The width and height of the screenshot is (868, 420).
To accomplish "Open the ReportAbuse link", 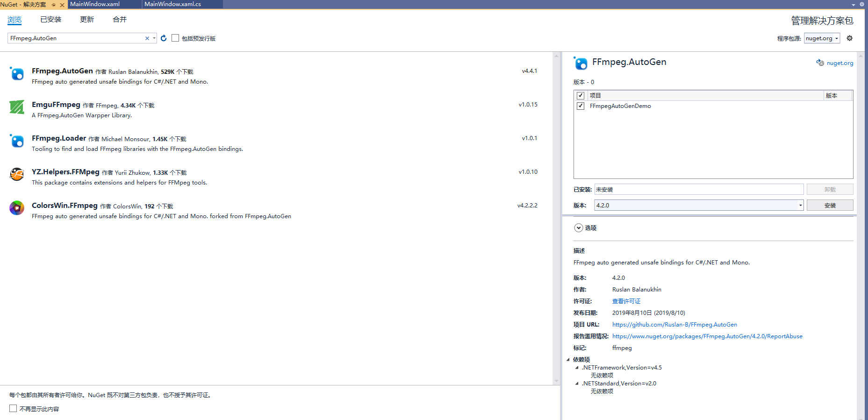I will tap(707, 336).
